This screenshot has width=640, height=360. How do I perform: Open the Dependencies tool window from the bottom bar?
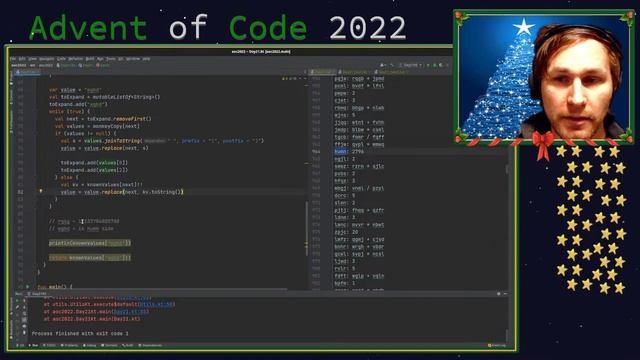(151, 345)
